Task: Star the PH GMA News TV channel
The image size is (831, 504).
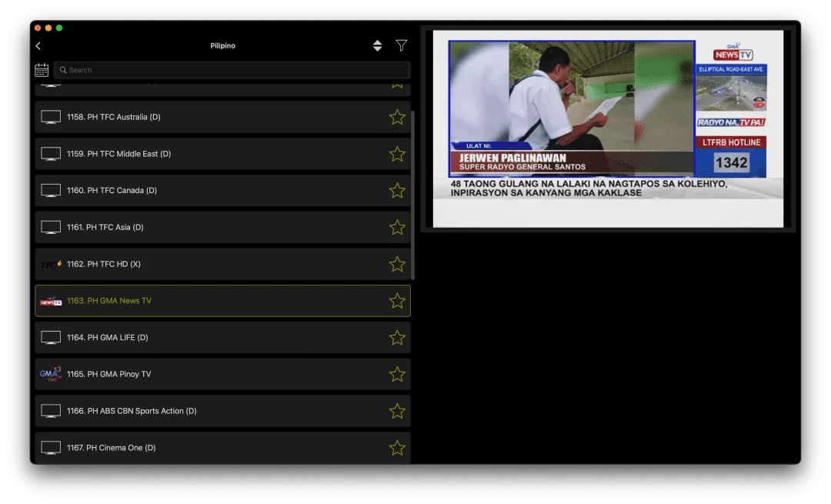Action: click(x=397, y=301)
